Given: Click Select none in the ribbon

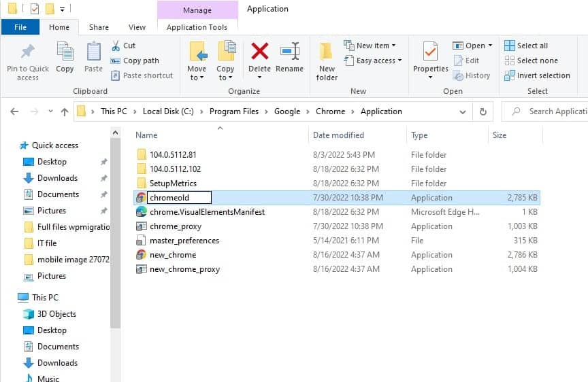Looking at the screenshot, I should (531, 60).
